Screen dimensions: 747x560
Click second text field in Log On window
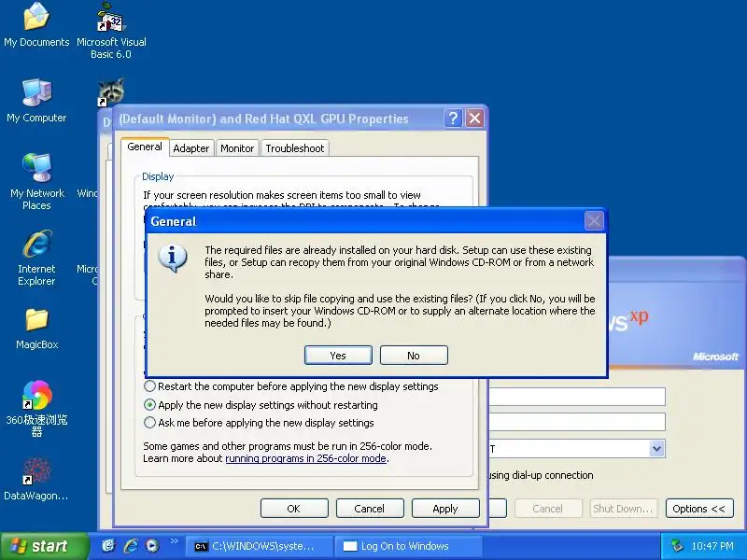point(577,422)
